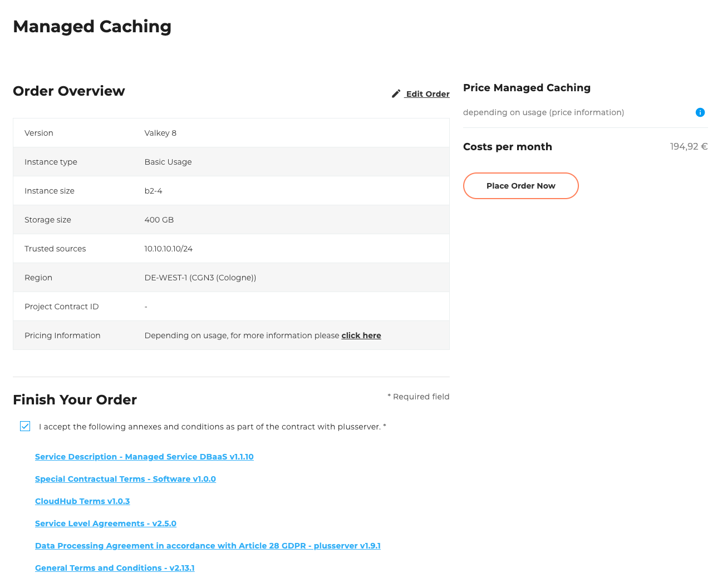Open the blue info icon near price information

700,112
